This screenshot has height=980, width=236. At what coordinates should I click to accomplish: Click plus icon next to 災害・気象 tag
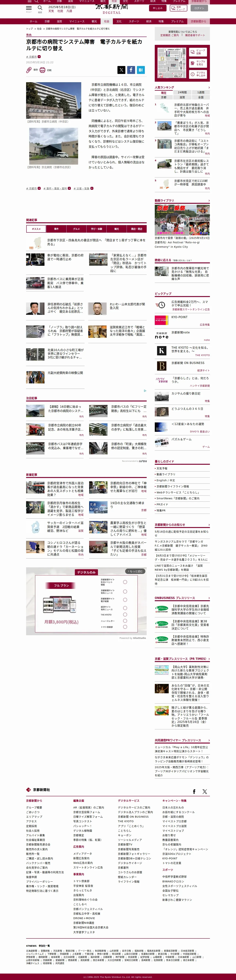(x=92, y=188)
